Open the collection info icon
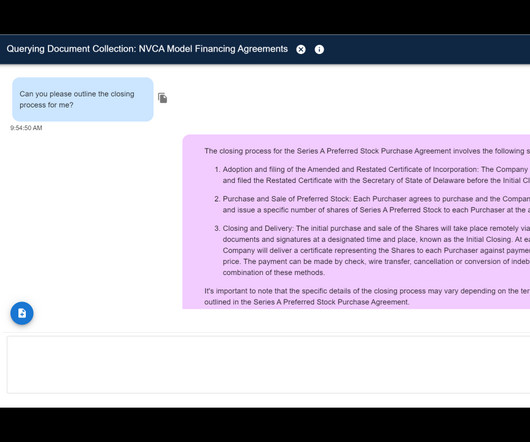The image size is (530, 442). point(319,49)
